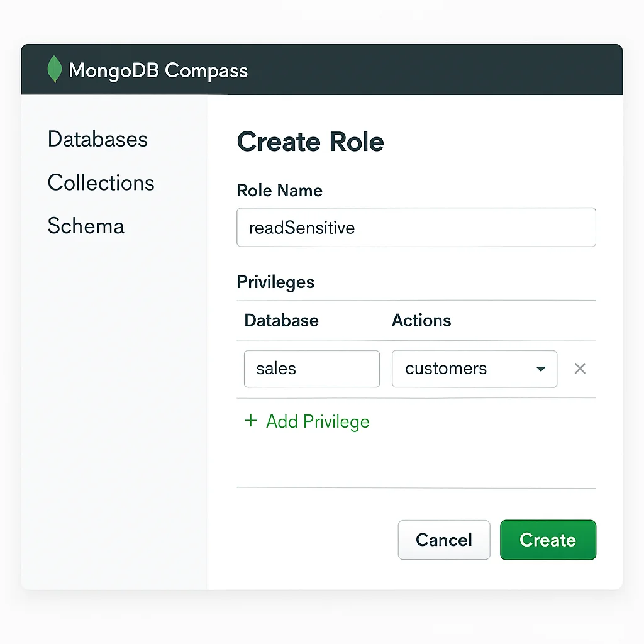Click the remove privilege X icon
The height and width of the screenshot is (644, 644).
[x=580, y=369]
